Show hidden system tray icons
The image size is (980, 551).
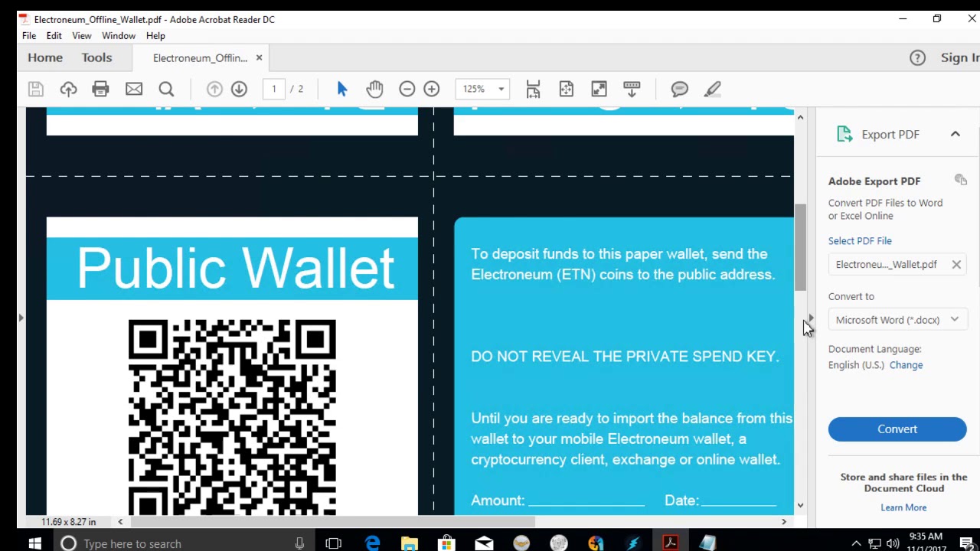(x=857, y=543)
